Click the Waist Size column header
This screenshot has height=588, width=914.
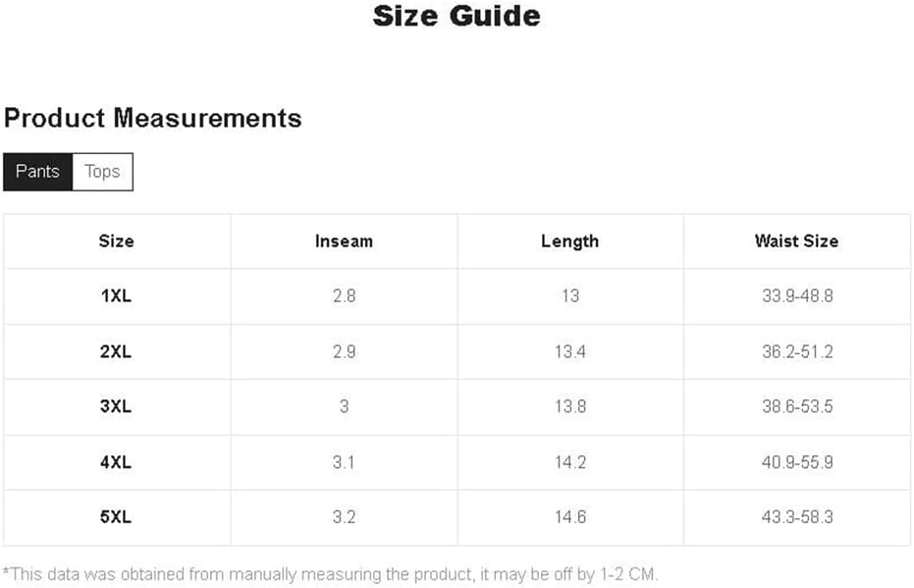click(796, 241)
